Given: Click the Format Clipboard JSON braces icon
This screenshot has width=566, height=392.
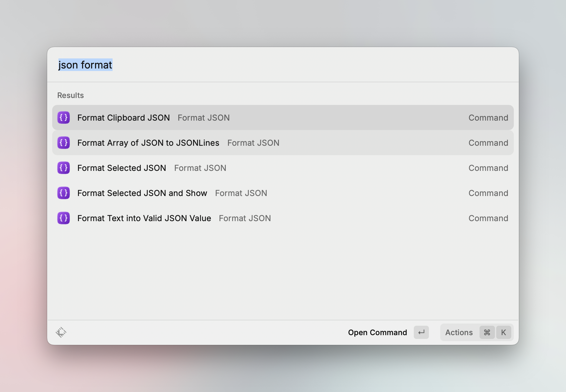Looking at the screenshot, I should pyautogui.click(x=64, y=118).
